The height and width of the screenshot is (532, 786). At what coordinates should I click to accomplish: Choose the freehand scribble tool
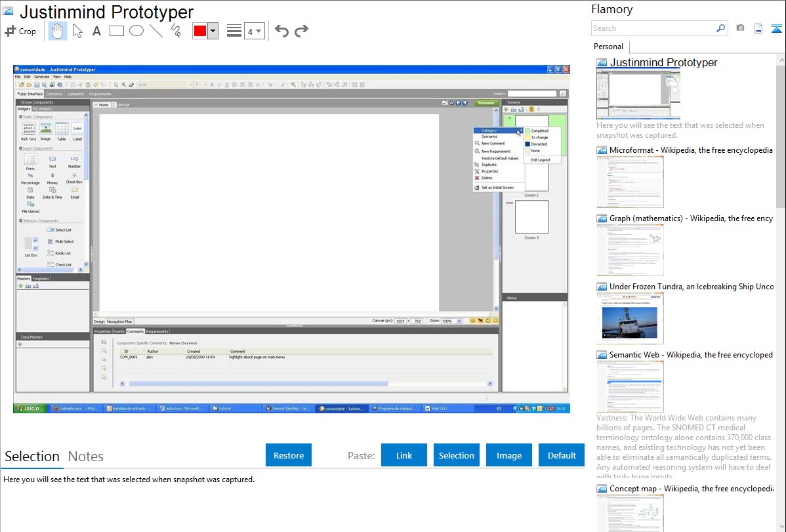point(176,31)
